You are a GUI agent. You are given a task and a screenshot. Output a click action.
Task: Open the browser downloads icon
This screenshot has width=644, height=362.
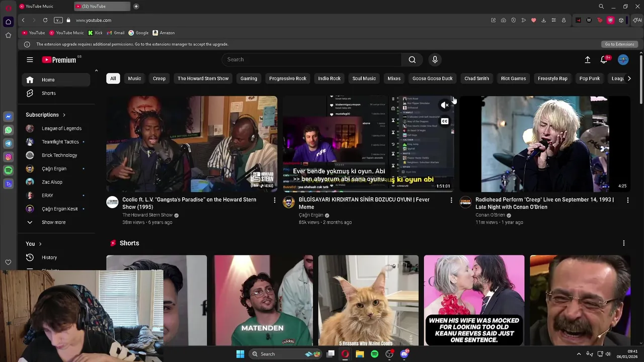(543, 20)
